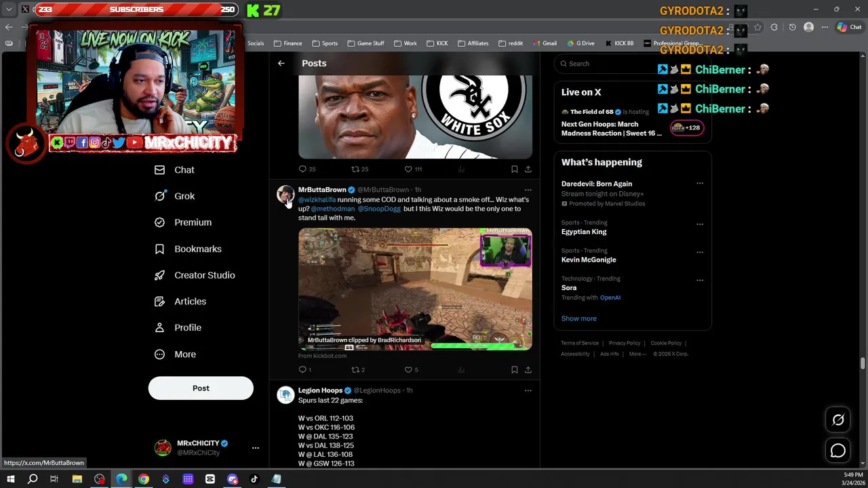Bookmark the White Sox post

coord(514,169)
